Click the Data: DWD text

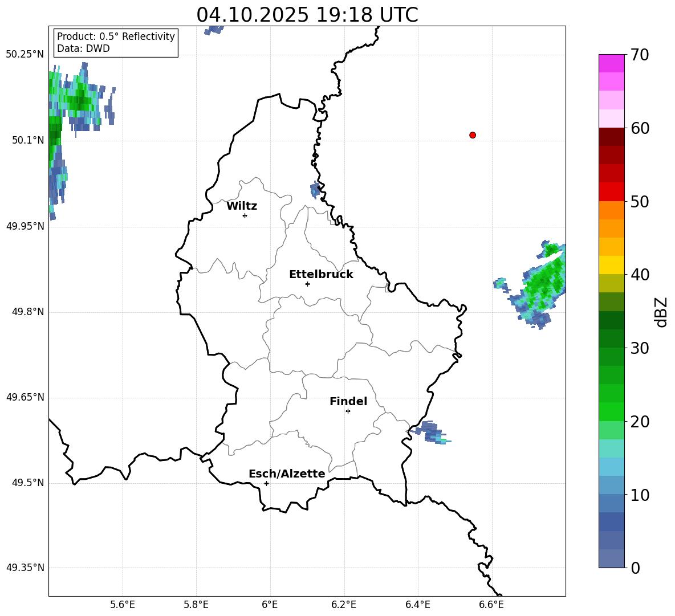coord(83,48)
